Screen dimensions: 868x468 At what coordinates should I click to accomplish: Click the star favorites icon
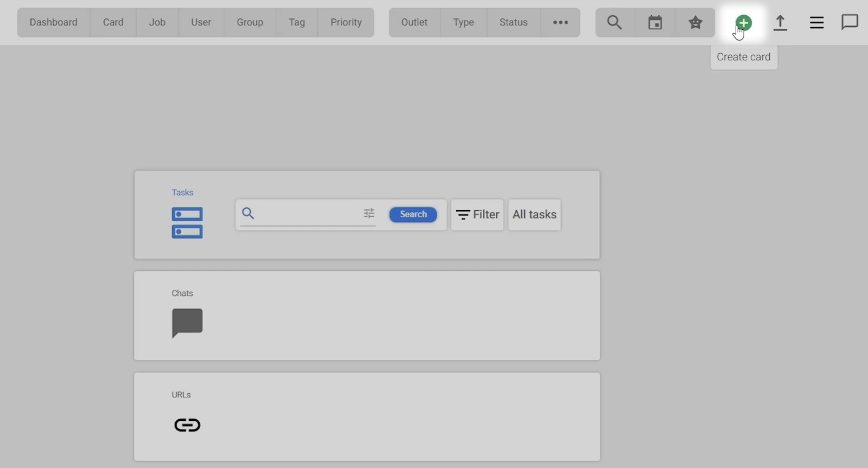(695, 22)
